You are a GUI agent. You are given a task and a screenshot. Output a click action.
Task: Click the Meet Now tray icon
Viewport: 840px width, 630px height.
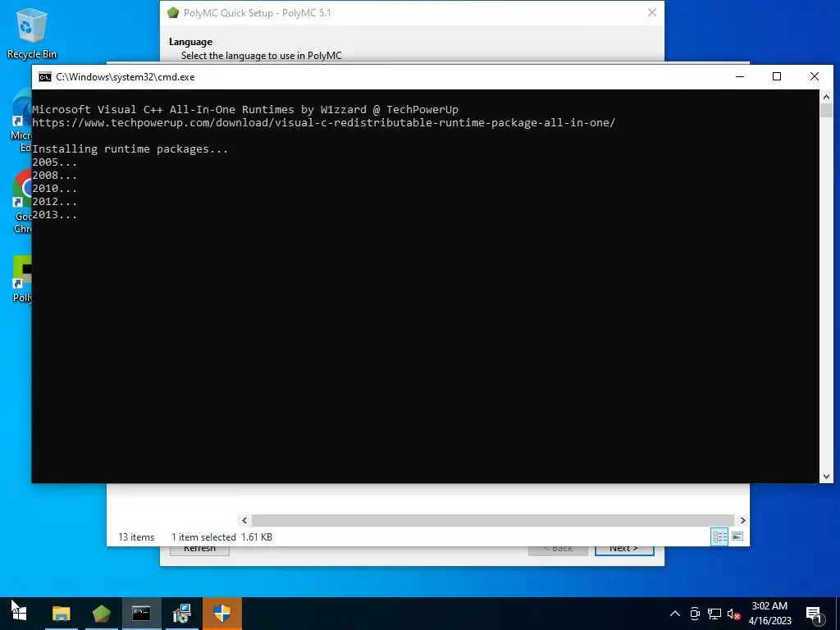point(695,614)
